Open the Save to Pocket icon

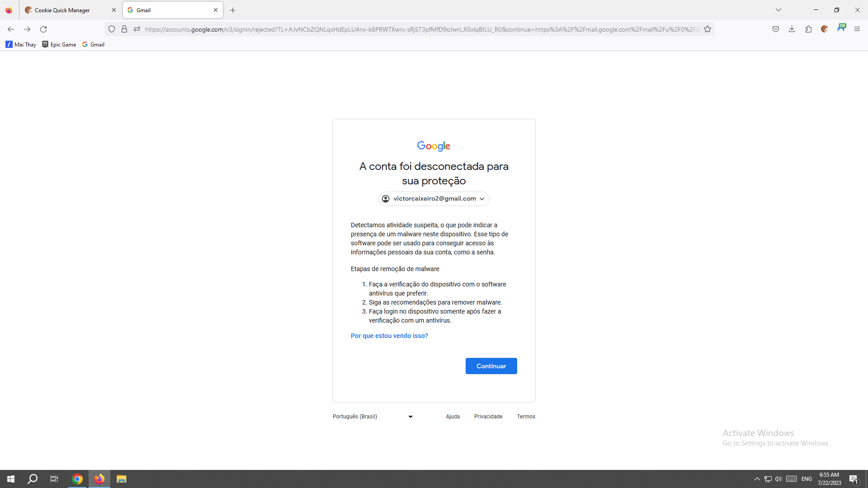(x=776, y=29)
